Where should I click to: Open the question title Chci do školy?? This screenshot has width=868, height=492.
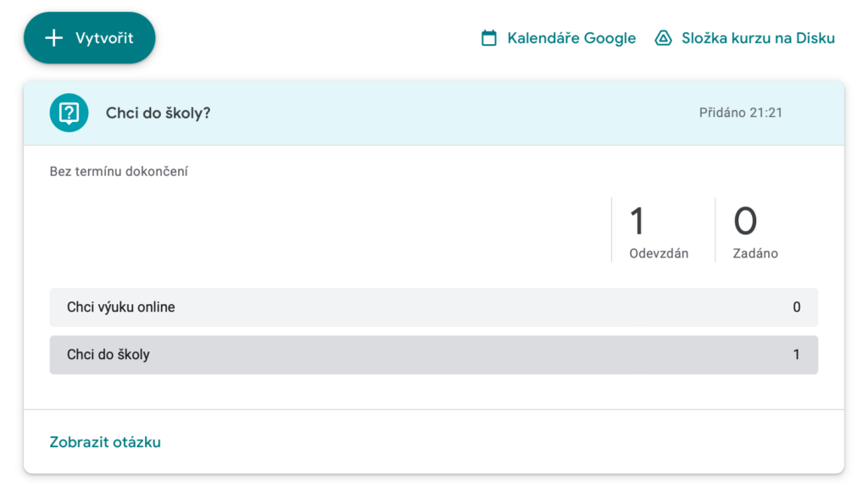pos(158,113)
